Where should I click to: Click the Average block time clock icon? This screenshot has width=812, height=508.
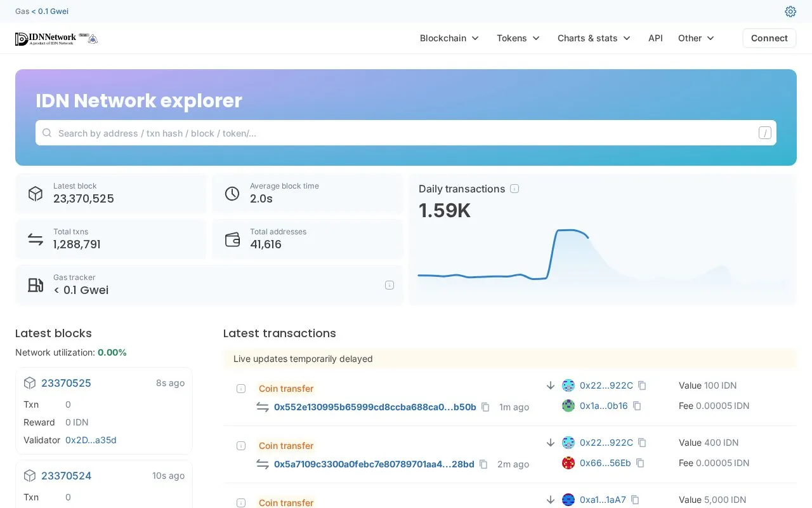tap(232, 194)
